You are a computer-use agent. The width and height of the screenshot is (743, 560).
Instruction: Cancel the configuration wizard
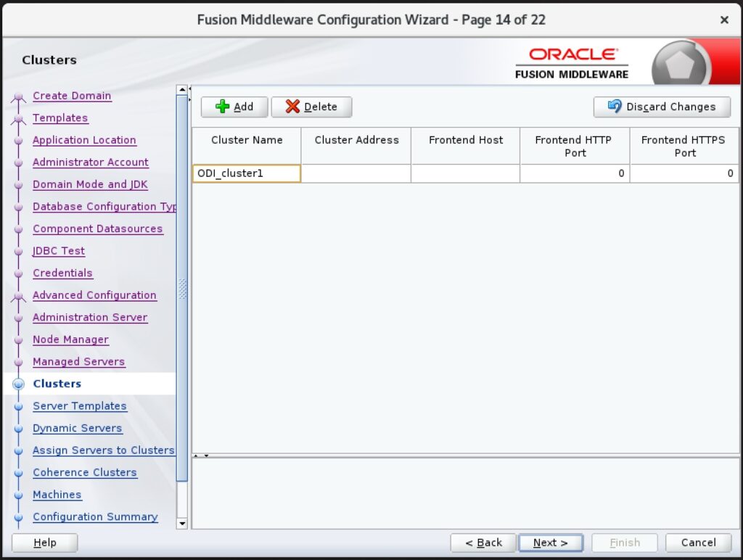point(699,543)
